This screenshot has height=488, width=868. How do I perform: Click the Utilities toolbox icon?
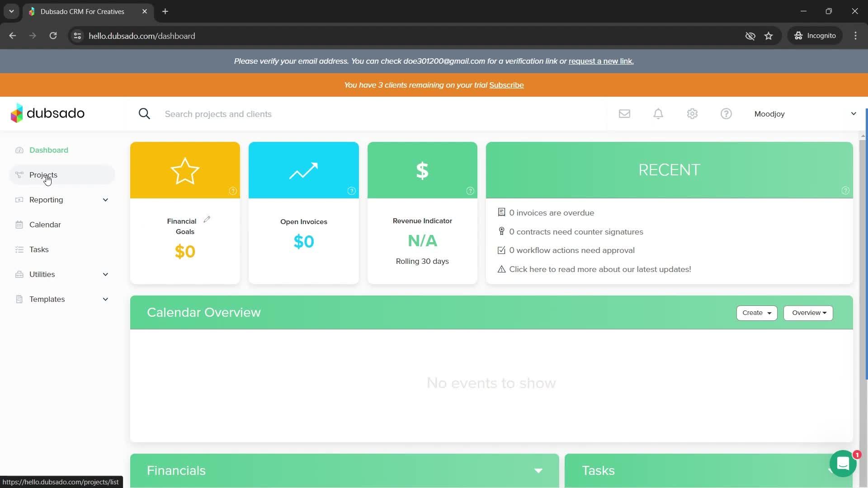19,274
